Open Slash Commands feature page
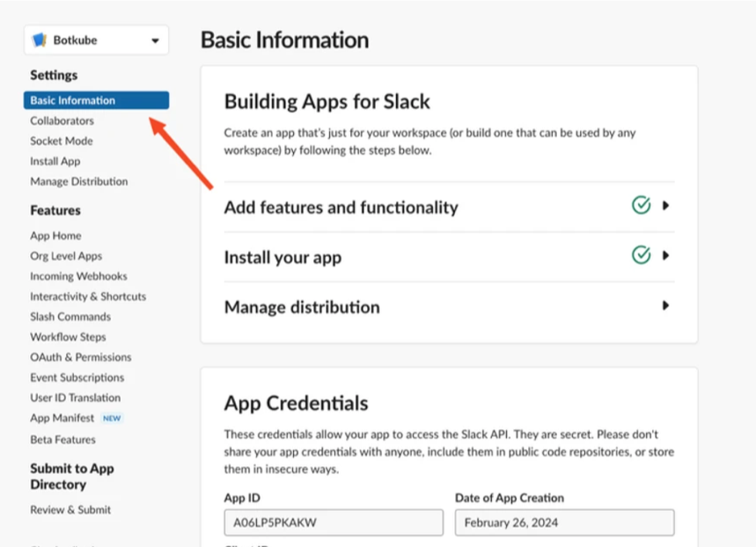This screenshot has height=547, width=756. click(70, 317)
